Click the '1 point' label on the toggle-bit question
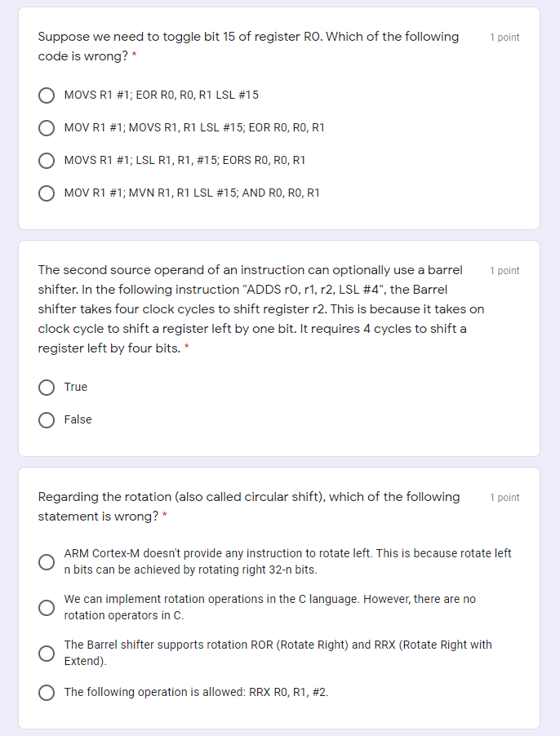560x736 pixels. [x=504, y=38]
